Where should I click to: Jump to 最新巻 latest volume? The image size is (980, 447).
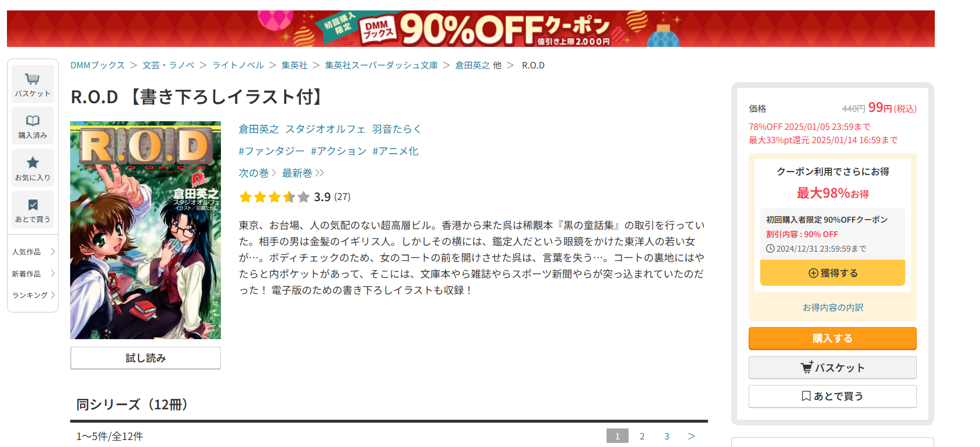pos(303,173)
